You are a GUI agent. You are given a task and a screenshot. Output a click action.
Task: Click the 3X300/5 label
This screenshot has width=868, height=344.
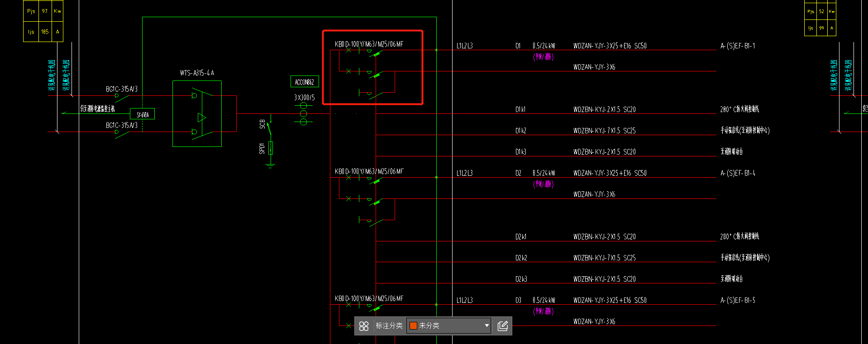pyautogui.click(x=304, y=97)
